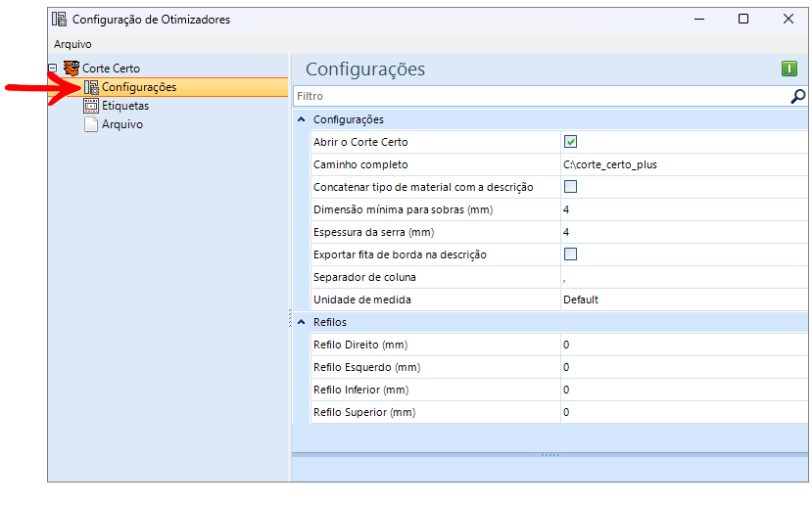This screenshot has height=507, width=812.
Task: Select the Corte Certo root node
Action: 111,69
